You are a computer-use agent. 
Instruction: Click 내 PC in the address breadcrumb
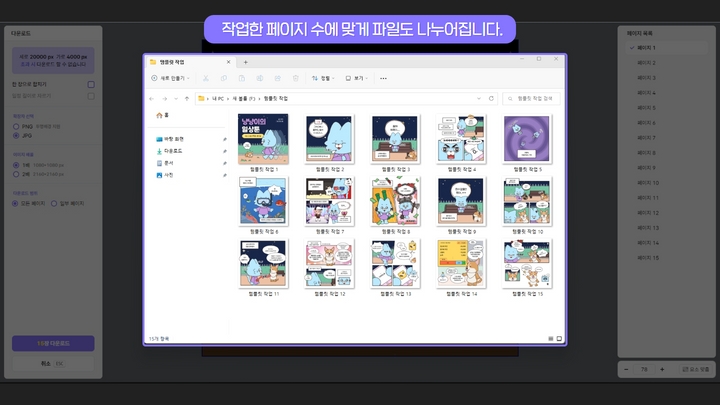coord(218,99)
